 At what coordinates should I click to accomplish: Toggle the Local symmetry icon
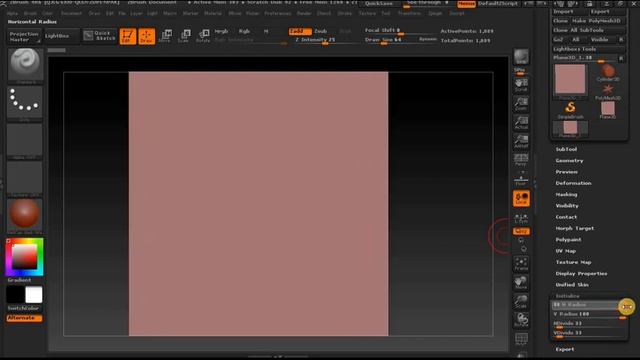[x=521, y=198]
